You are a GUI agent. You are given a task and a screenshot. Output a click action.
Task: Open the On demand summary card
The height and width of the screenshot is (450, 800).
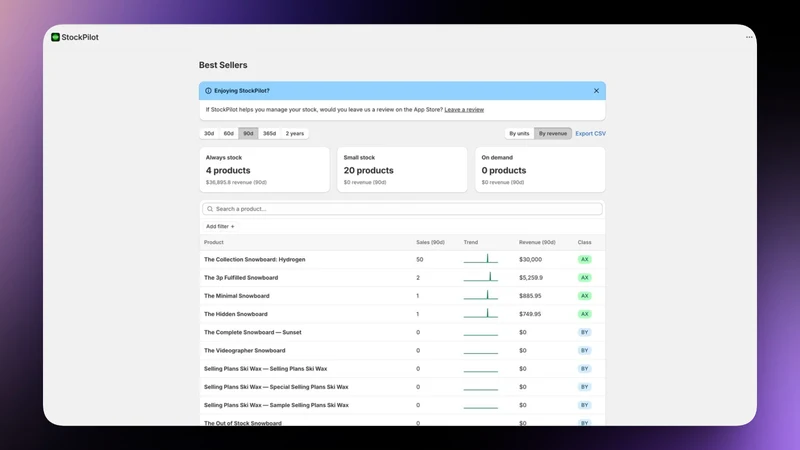pos(540,170)
